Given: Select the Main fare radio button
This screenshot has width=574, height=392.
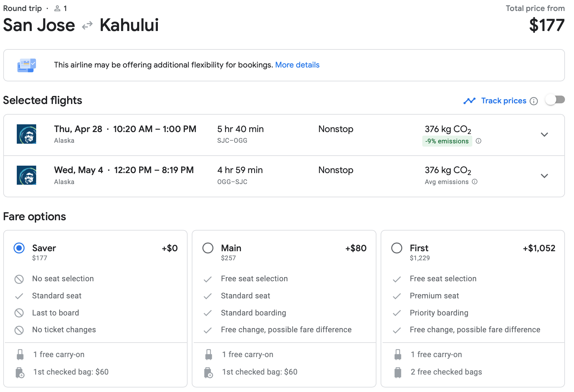Looking at the screenshot, I should (208, 248).
